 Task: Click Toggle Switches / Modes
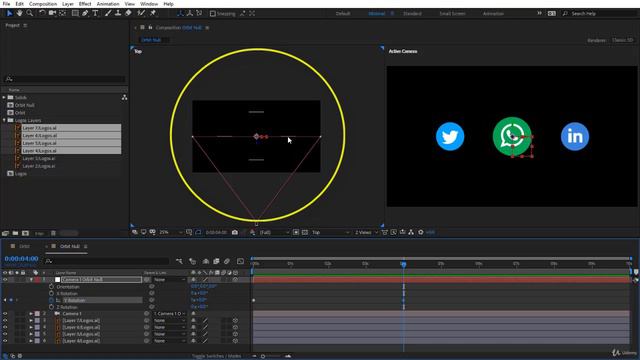pyautogui.click(x=216, y=356)
